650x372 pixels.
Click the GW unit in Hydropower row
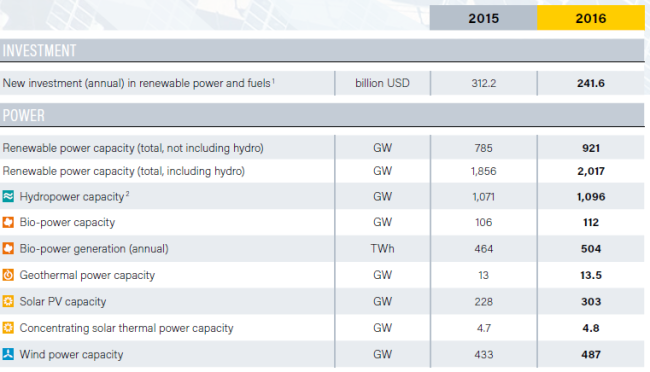(x=382, y=196)
